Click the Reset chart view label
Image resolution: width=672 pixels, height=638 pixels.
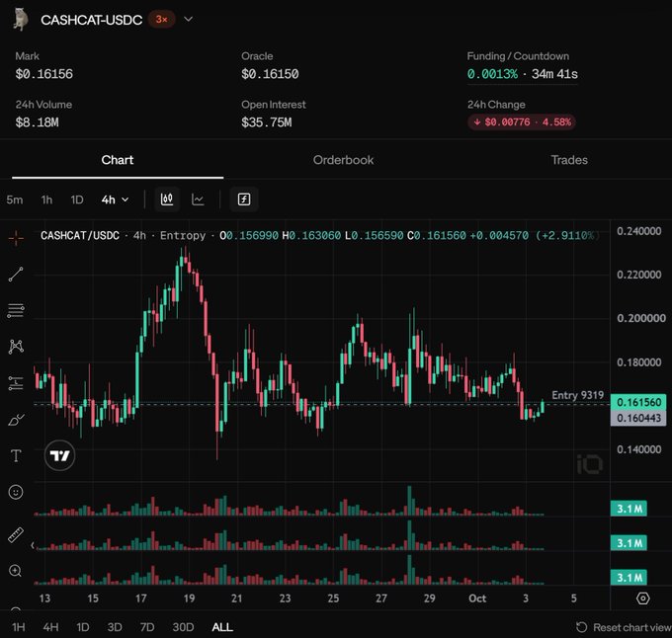(632, 628)
